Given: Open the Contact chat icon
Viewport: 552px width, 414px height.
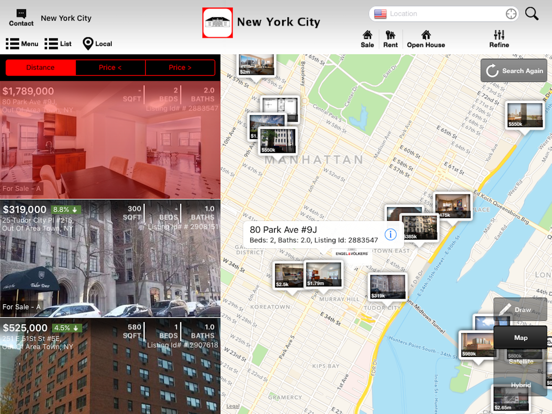Looking at the screenshot, I should click(x=21, y=18).
